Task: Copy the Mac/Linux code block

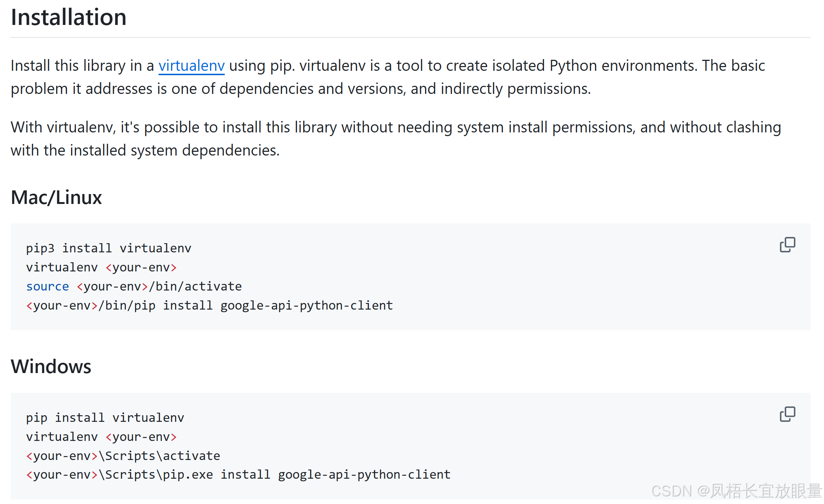Action: tap(787, 245)
